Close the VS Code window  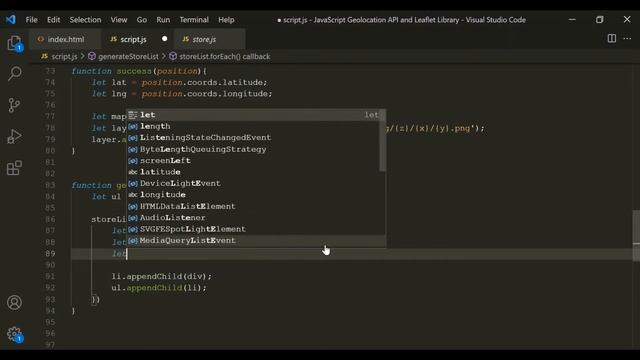click(627, 20)
